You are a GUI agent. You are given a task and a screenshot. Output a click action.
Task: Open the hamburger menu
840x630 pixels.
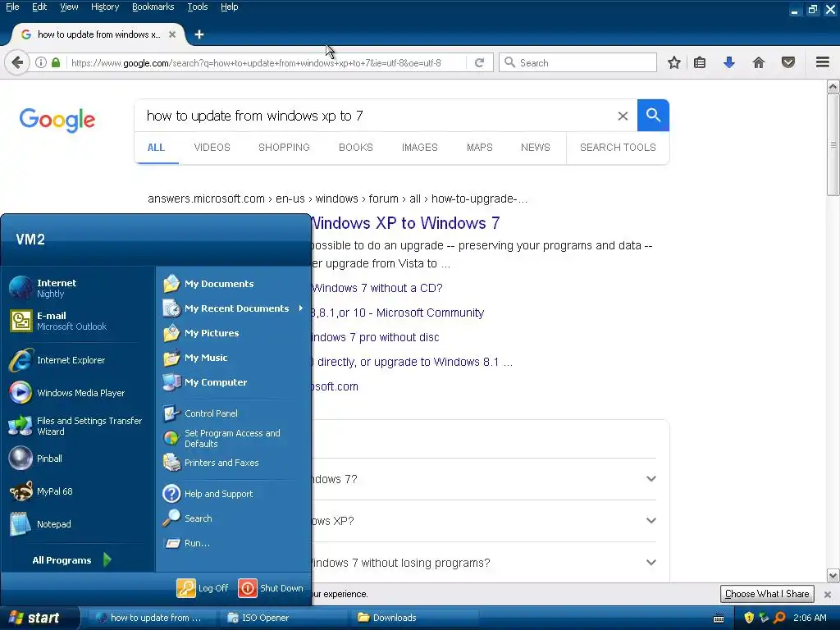tap(823, 62)
